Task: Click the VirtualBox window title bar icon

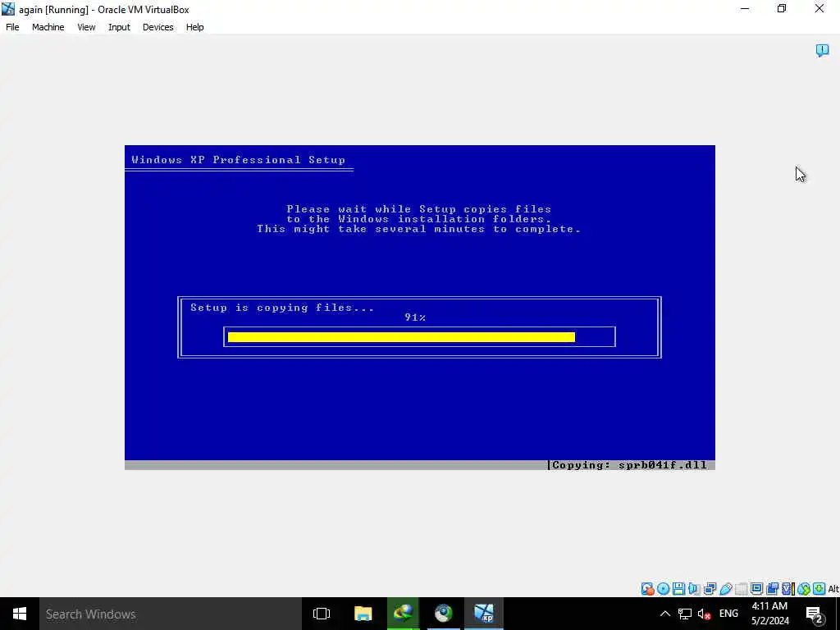Action: (8, 9)
